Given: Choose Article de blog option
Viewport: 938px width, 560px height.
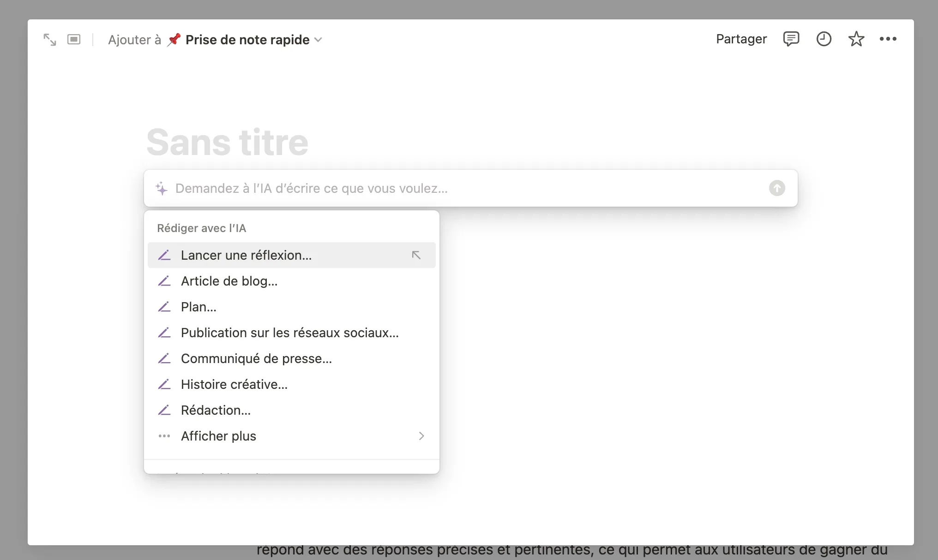Looking at the screenshot, I should click(229, 281).
